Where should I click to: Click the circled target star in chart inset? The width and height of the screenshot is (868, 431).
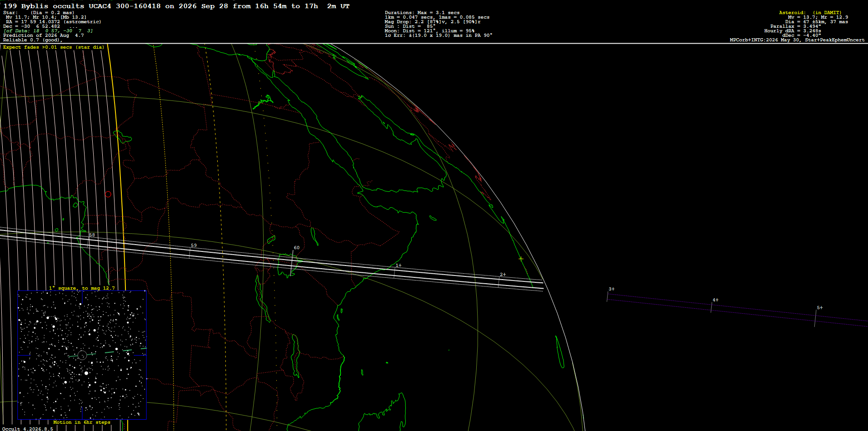82,356
